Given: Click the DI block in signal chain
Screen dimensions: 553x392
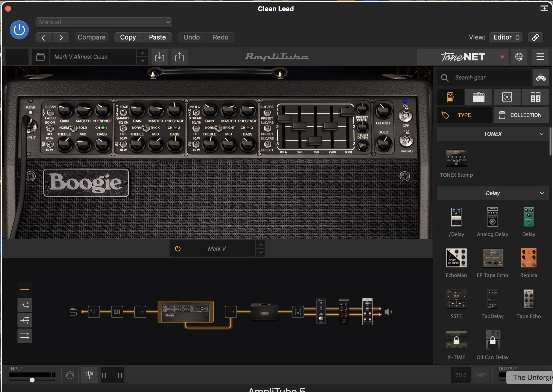Looking at the screenshot, I should (x=117, y=312).
